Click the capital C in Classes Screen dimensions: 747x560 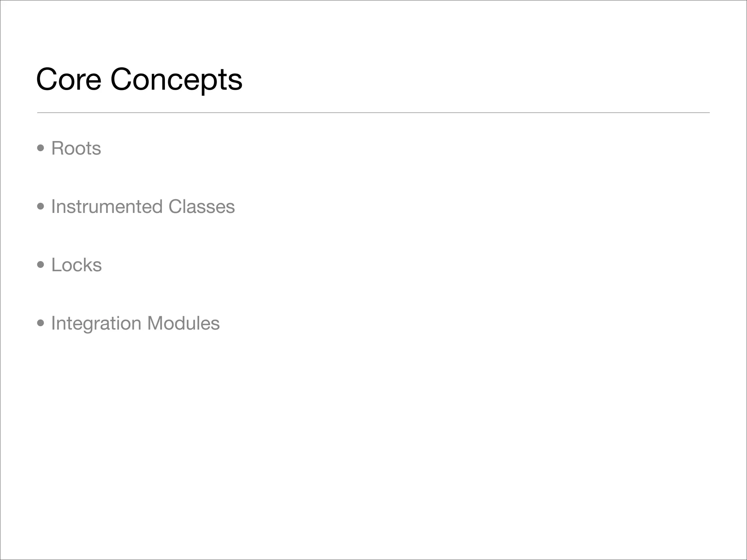[x=175, y=207]
